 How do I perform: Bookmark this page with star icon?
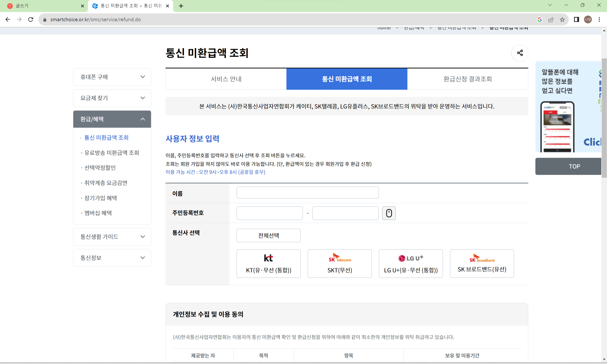(x=562, y=19)
